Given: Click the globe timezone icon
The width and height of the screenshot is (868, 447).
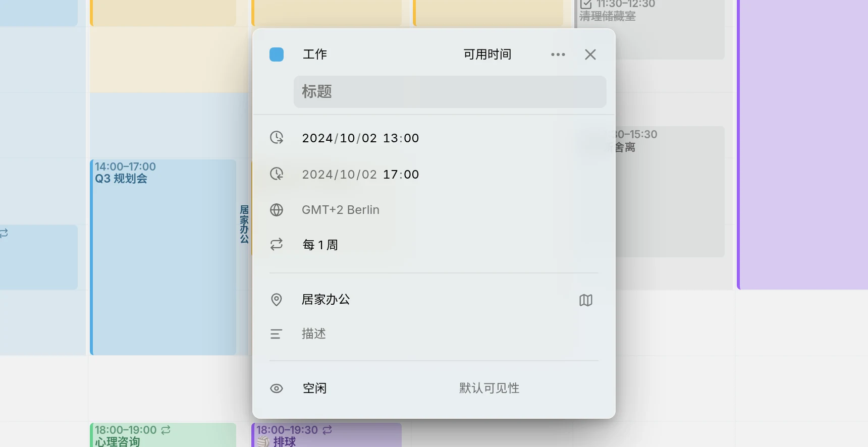Looking at the screenshot, I should coord(277,210).
